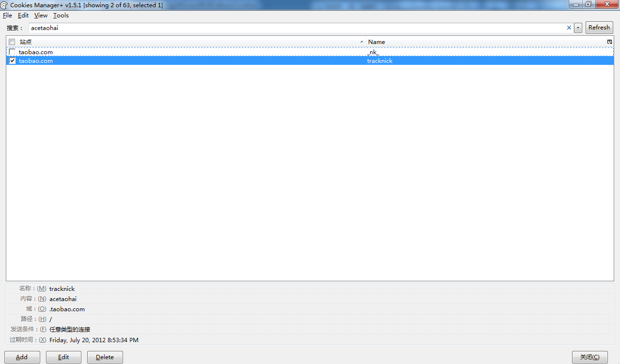Viewport: 620px width, 364px height.
Task: Select the _nk_ cookie name cell
Action: point(373,52)
